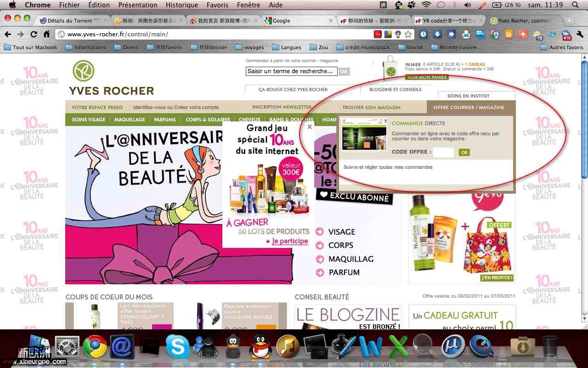Screen dimensions: 588x368
Task: Open the Maquillage navigation tab
Action: pos(130,120)
